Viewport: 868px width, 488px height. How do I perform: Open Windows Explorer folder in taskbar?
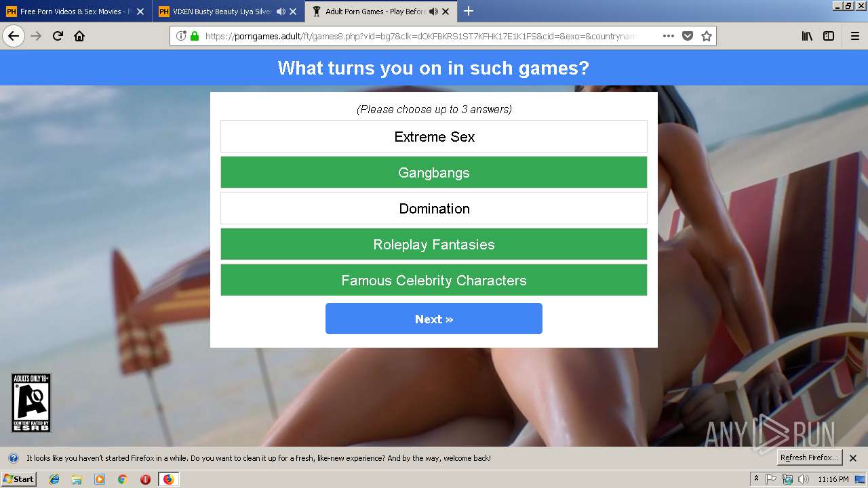coord(77,479)
